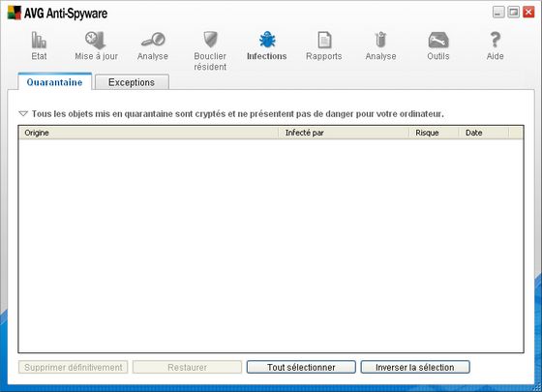Sort list by Date column header
Image resolution: width=542 pixels, height=392 pixels.
click(484, 133)
